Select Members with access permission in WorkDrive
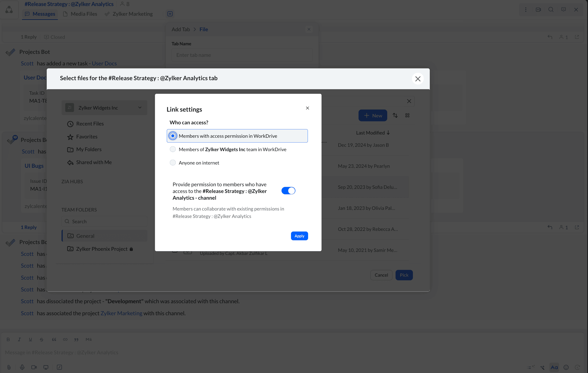 point(237,136)
